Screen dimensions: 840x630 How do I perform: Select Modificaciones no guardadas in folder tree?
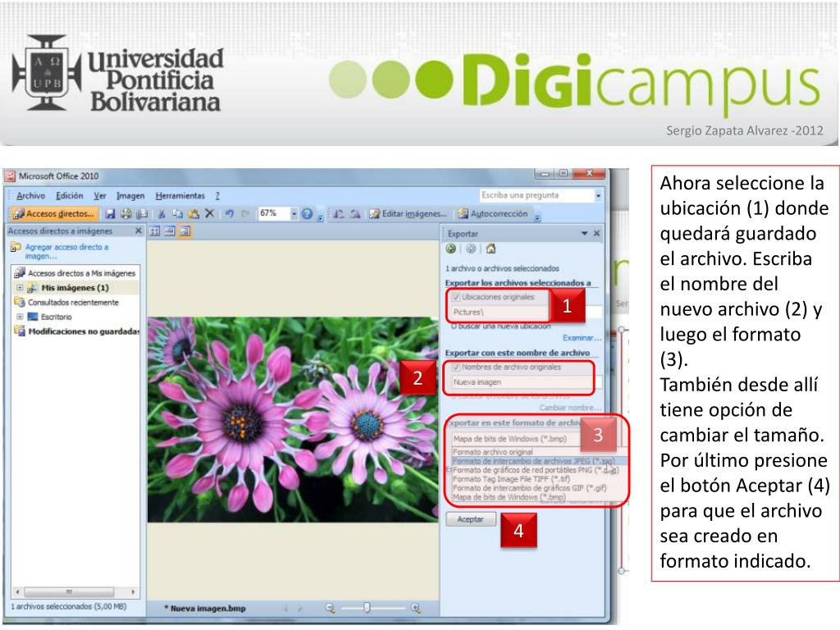click(x=84, y=331)
